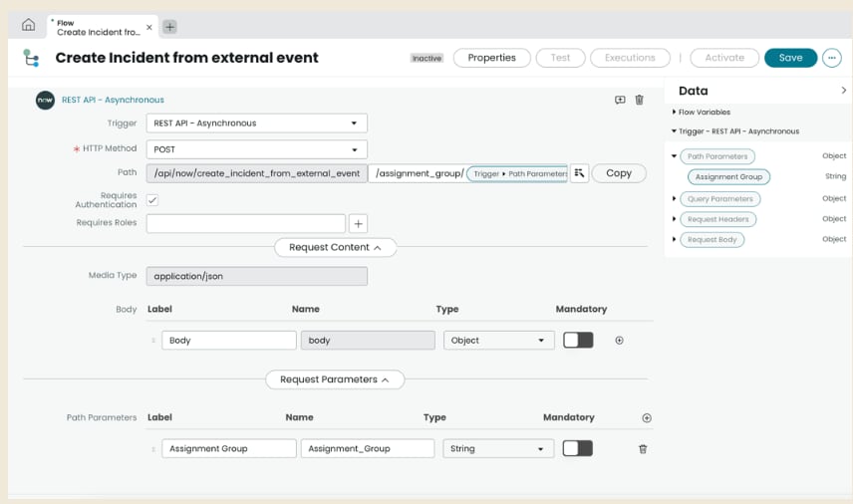Click the Body row drag handle
The height and width of the screenshot is (504, 853).
[153, 341]
